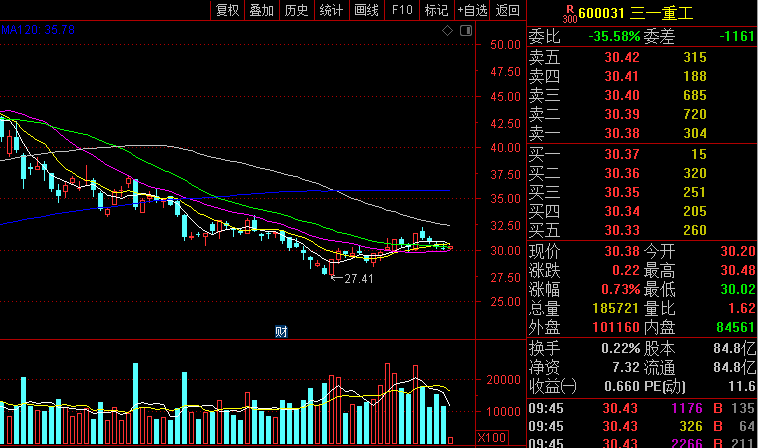Click 涨幅 value 0.73%
Screen dimensions: 758x448
(x=620, y=289)
